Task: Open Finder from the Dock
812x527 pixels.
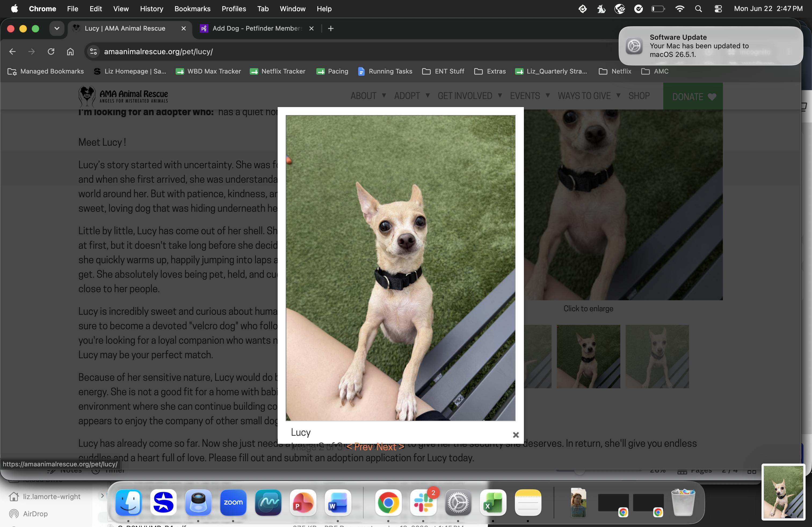Action: click(128, 503)
